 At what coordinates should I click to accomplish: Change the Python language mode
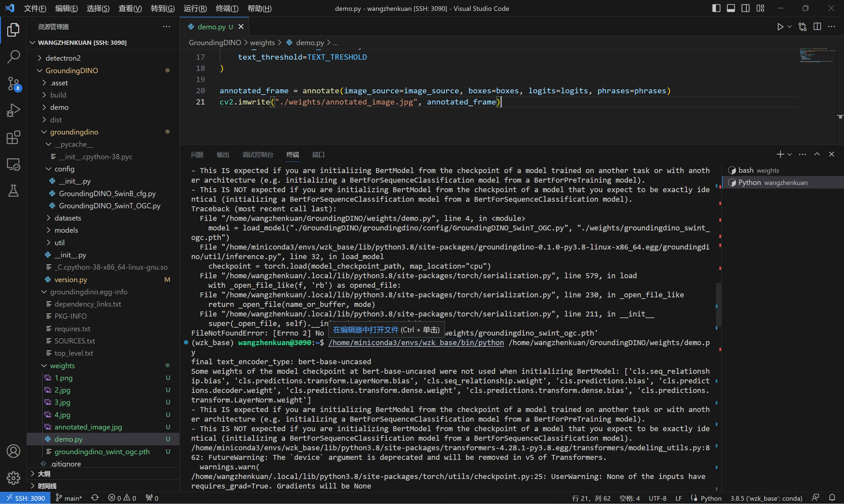pyautogui.click(x=711, y=498)
